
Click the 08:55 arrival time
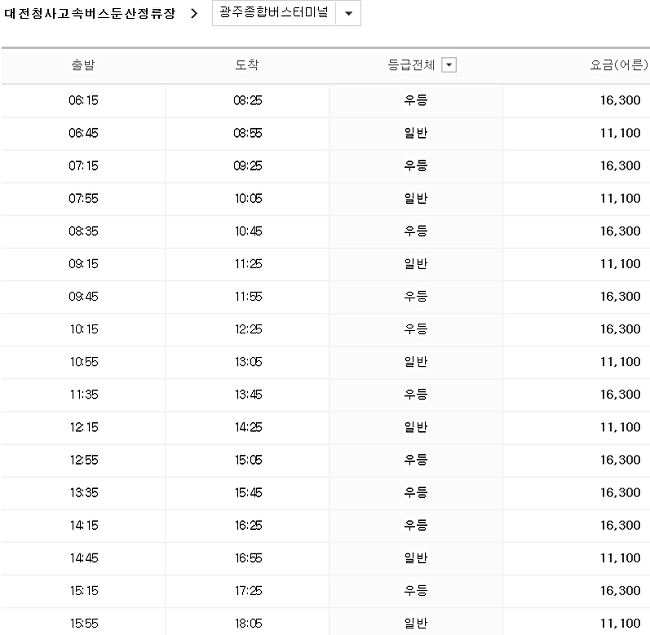coord(248,133)
